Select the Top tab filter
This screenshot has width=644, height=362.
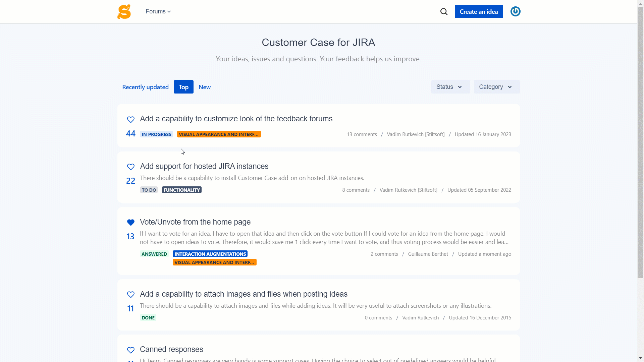183,86
